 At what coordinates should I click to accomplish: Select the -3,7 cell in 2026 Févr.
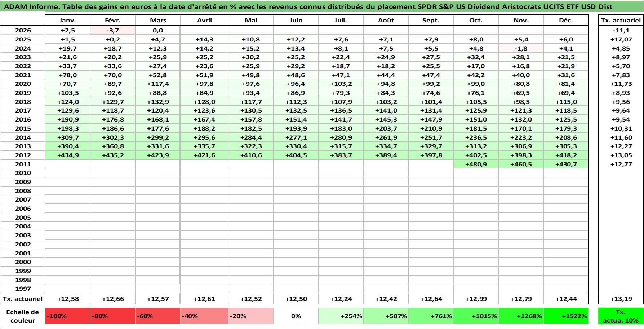pos(113,30)
